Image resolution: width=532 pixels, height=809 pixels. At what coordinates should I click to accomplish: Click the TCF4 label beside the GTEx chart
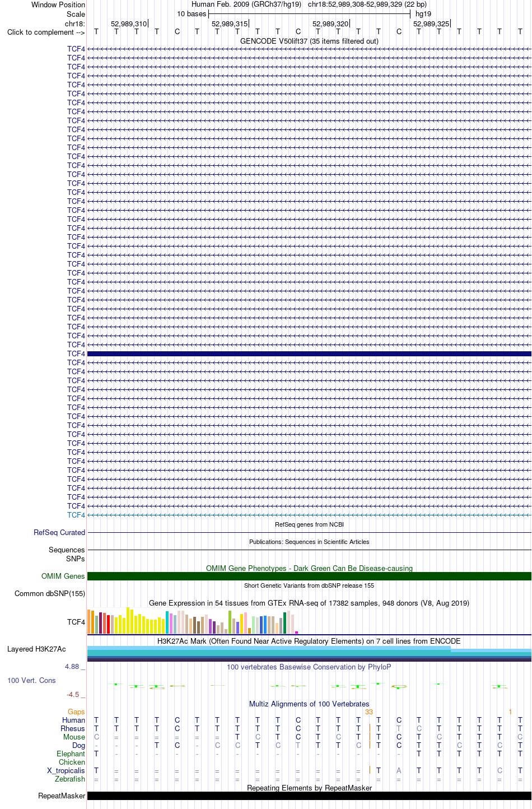click(x=76, y=622)
